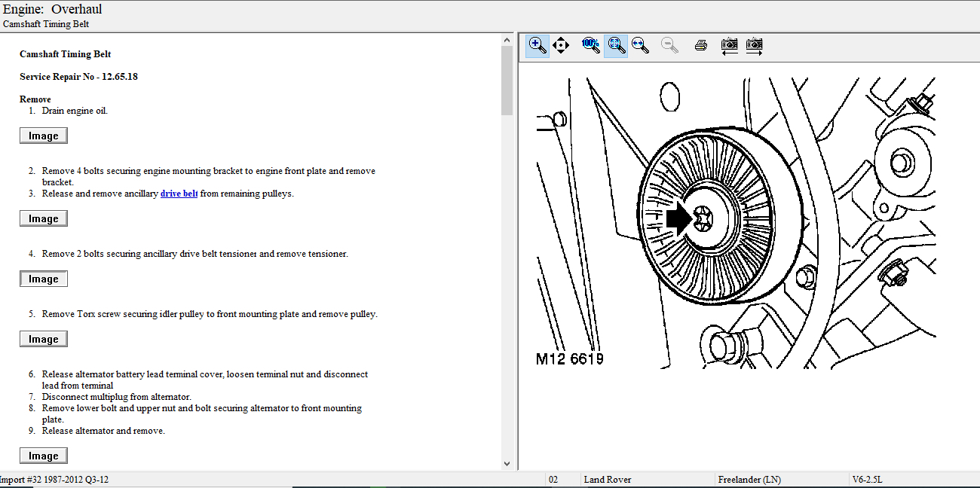The height and width of the screenshot is (488, 980).
Task: Click the Remove section heading
Action: coord(35,99)
